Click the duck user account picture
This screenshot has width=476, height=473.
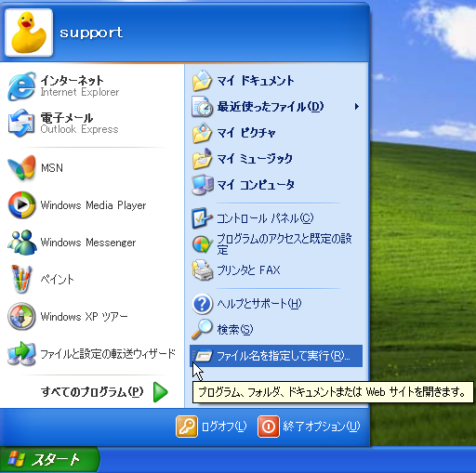tap(29, 33)
